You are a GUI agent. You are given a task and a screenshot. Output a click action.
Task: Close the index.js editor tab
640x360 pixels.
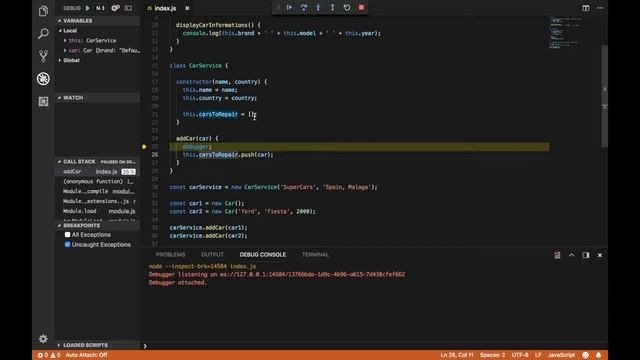[x=187, y=8]
